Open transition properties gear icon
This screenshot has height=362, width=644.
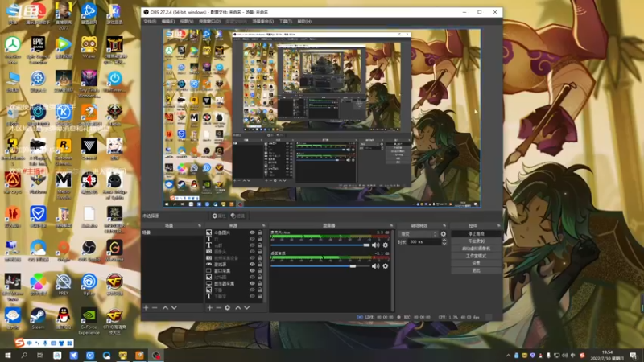[x=444, y=234]
